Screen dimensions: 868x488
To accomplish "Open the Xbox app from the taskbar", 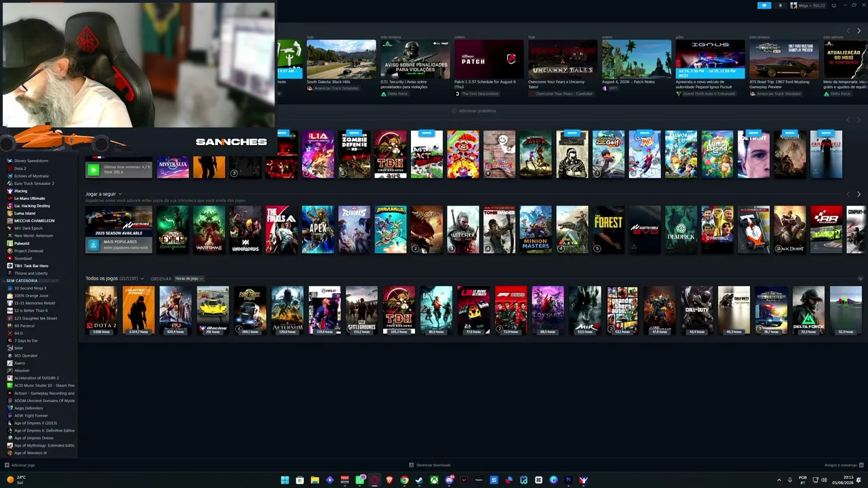I will click(x=434, y=480).
